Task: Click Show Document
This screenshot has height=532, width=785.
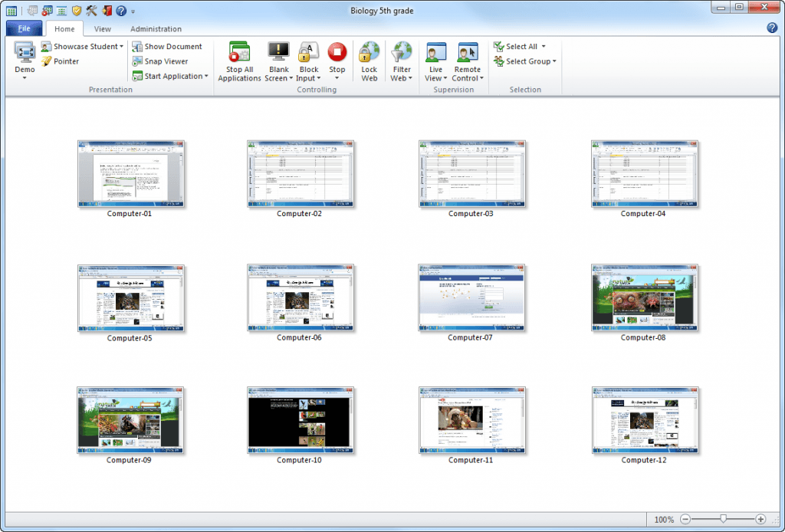Action: (x=166, y=47)
